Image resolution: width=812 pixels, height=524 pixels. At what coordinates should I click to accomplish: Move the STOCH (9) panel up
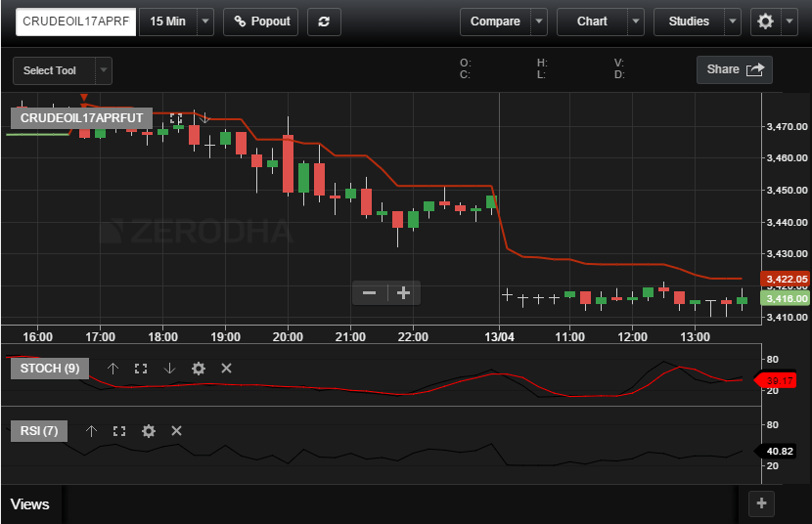click(x=113, y=369)
